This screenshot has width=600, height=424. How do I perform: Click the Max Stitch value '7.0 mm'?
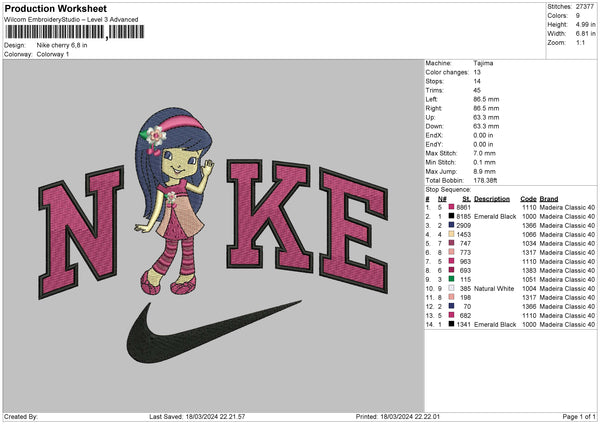click(x=484, y=153)
